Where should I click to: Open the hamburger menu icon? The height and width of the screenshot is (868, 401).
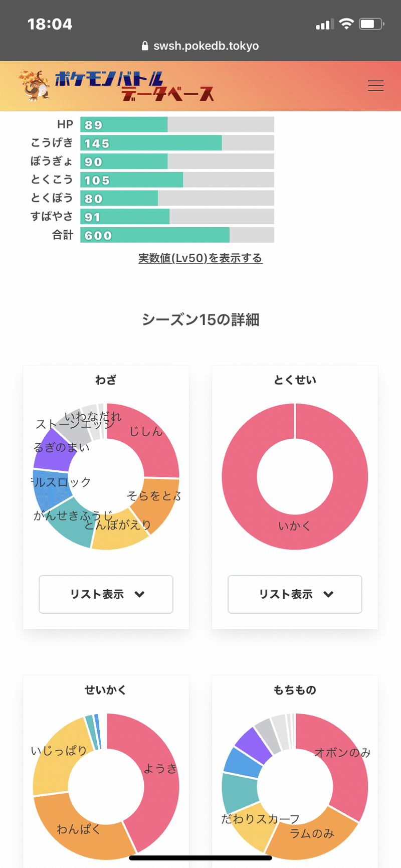coord(375,86)
